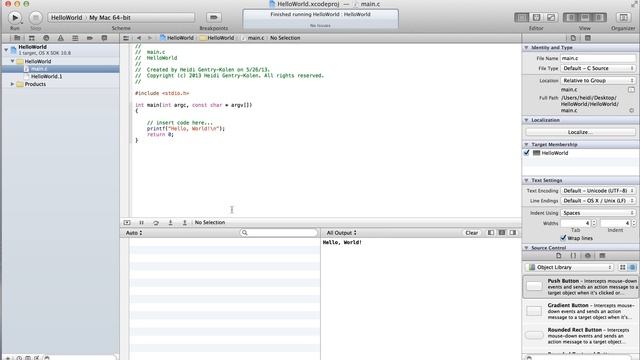Viewport: 640px width, 360px height.
Task: Click the scheme selector HelloWorld My Mac 64-bit
Action: click(x=121, y=18)
